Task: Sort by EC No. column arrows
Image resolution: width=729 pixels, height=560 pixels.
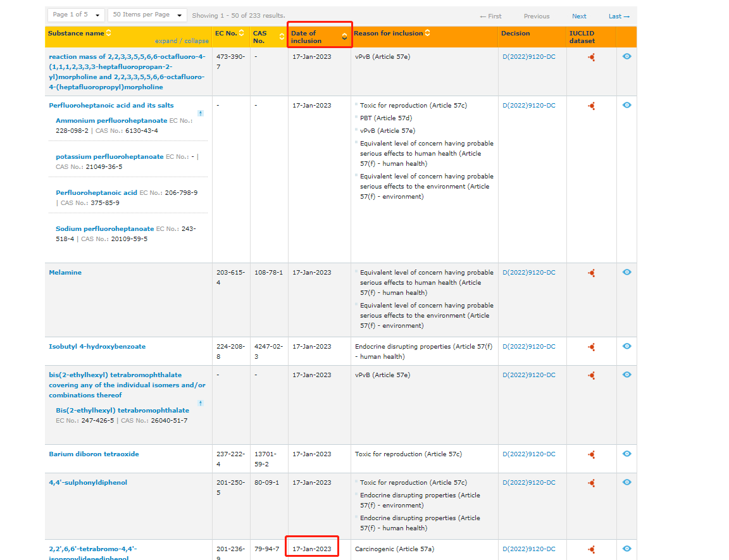Action: click(x=241, y=33)
